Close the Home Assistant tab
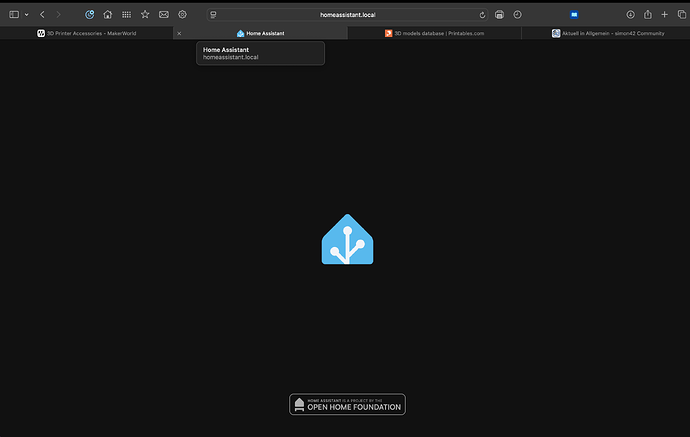The height and width of the screenshot is (437, 690). [x=179, y=33]
